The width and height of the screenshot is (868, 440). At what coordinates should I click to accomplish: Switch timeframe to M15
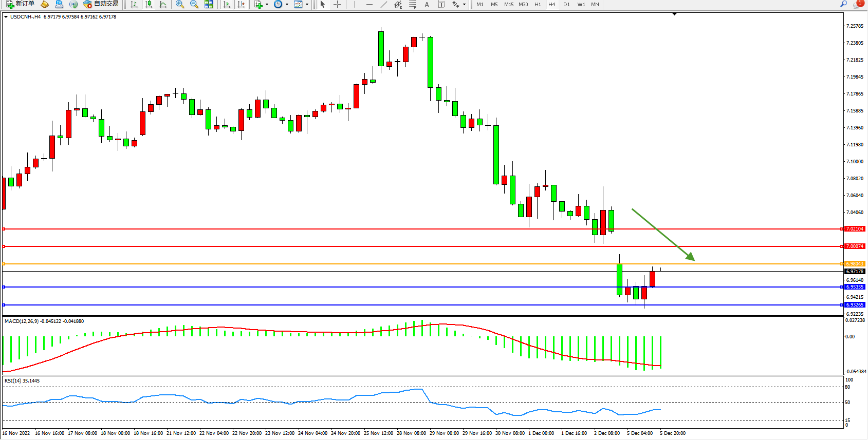508,4
